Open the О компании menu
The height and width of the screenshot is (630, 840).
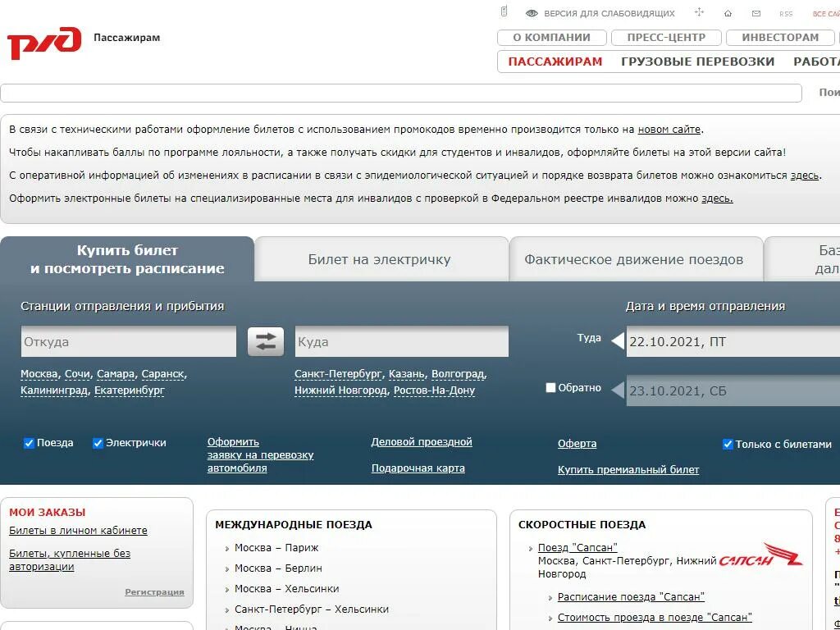552,38
